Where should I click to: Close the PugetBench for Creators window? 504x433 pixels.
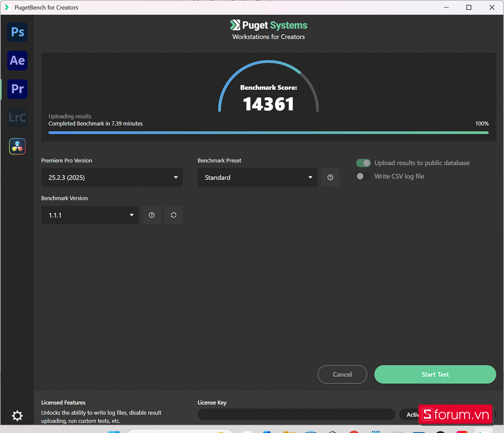pyautogui.click(x=492, y=8)
